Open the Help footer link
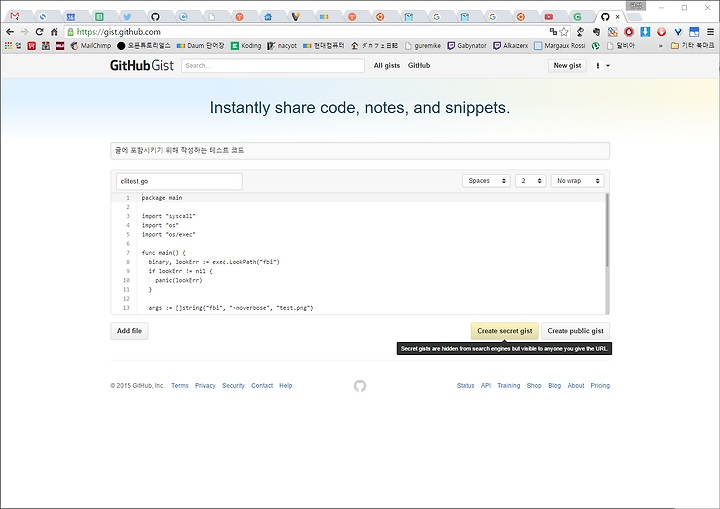The image size is (720, 509). (x=286, y=385)
